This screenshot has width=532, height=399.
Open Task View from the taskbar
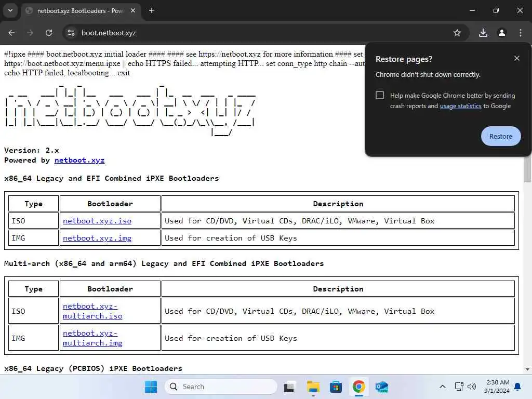pyautogui.click(x=289, y=387)
